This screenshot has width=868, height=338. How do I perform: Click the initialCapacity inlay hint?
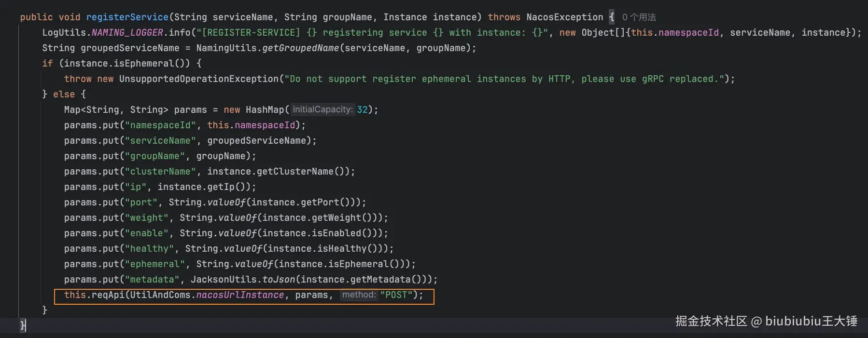coord(322,109)
